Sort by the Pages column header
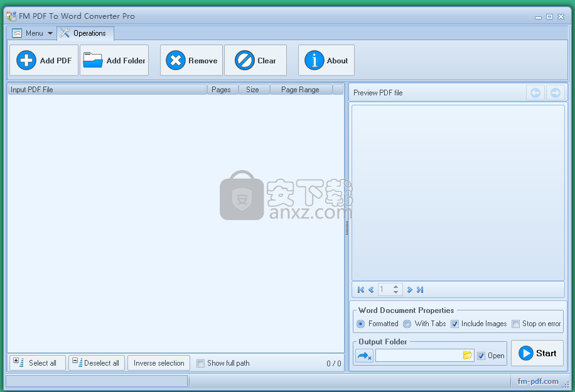The image size is (575, 392). click(223, 90)
